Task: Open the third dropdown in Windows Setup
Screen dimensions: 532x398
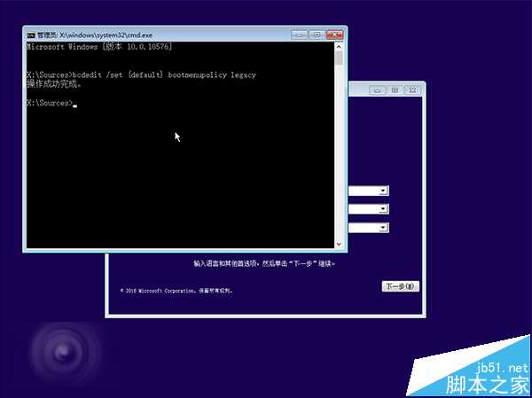Action: 383,227
